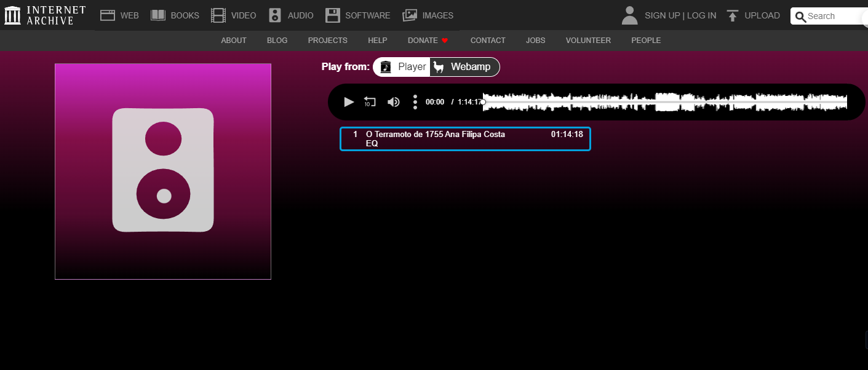Open the Video section film icon

click(218, 15)
